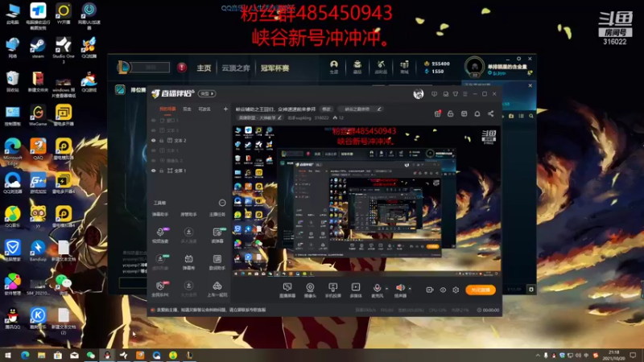Open the skin shirt icon in title bar
644x362 pixels.
[x=456, y=94]
